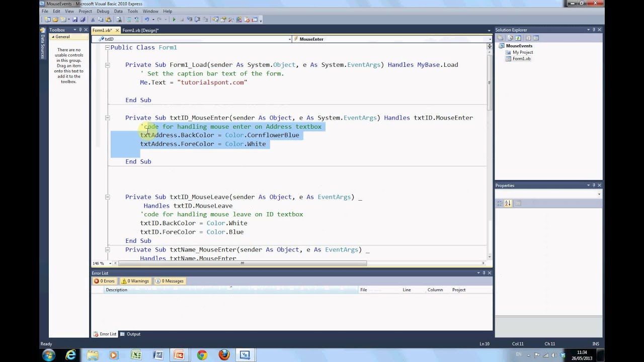Click the Open File toolbar icon

(56, 20)
